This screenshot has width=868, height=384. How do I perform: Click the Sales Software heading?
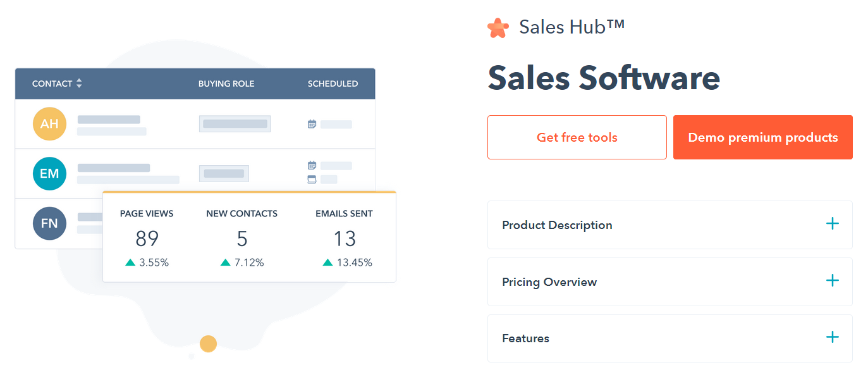[x=604, y=78]
